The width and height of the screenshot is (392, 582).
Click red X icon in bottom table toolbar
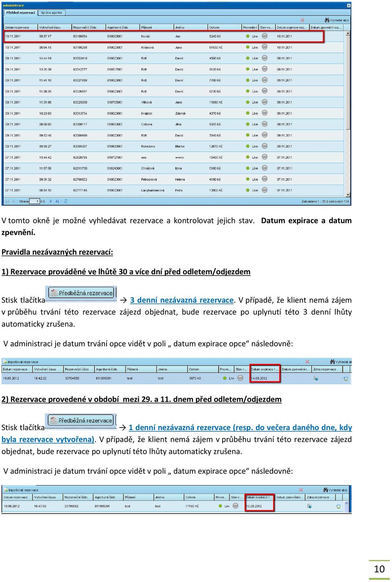(301, 490)
